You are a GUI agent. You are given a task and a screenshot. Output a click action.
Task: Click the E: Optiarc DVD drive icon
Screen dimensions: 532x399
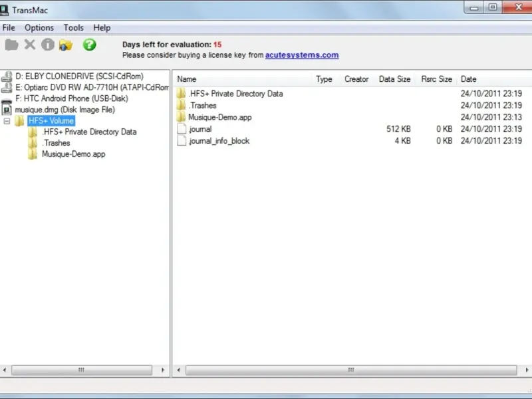click(7, 88)
